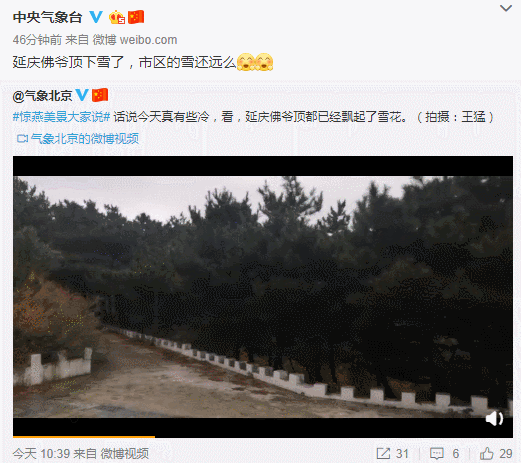Click the 中央气象台 account name

coord(47,17)
